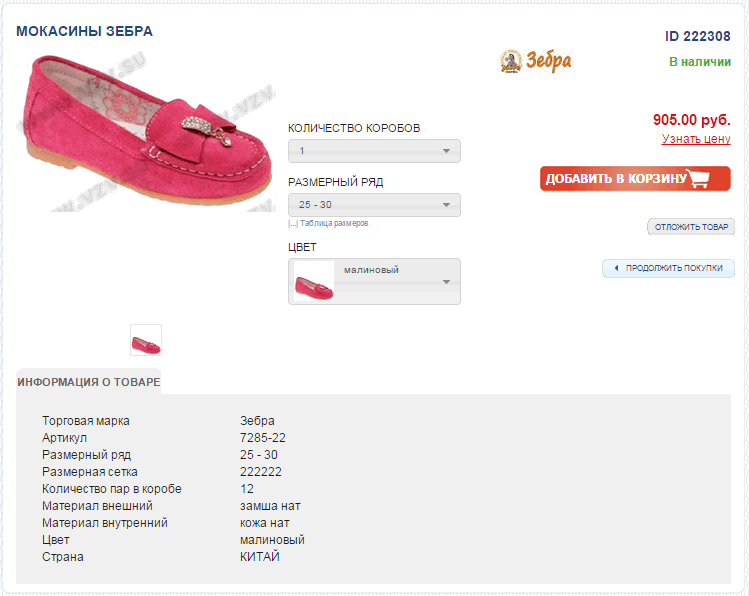Viewport: 749px width, 596px height.
Task: Click the bracket icon before Таблица размеров
Action: (x=293, y=224)
